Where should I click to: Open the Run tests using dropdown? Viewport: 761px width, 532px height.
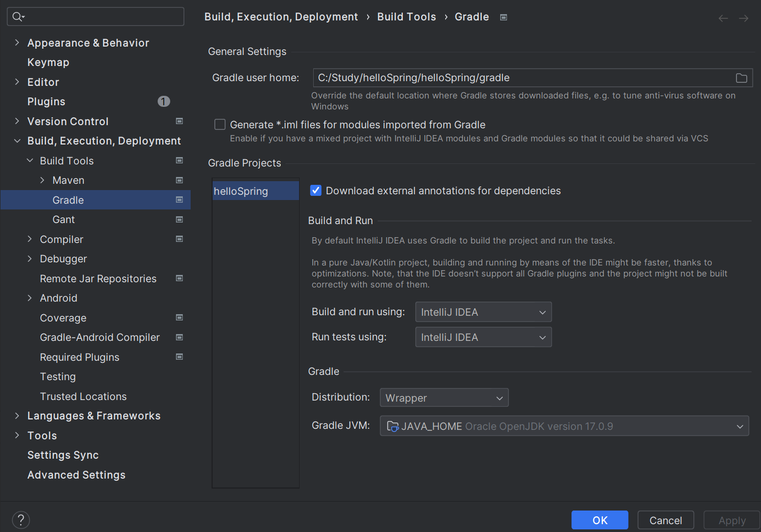[483, 337]
